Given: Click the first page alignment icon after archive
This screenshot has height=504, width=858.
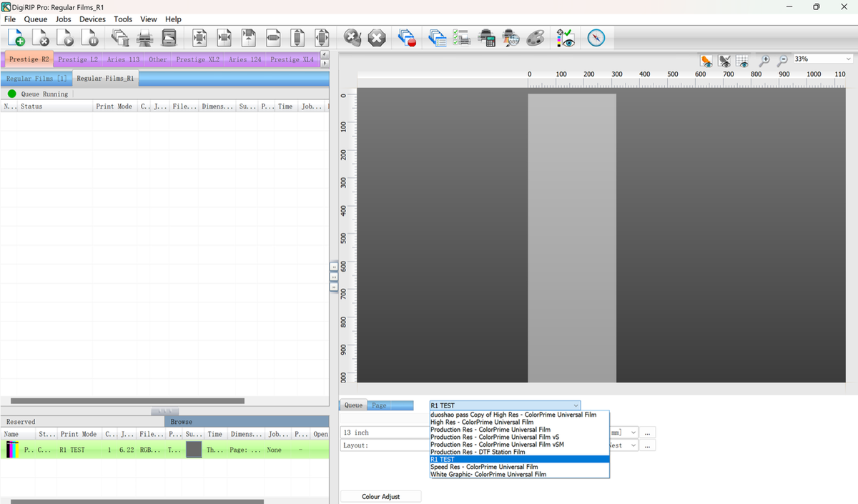Looking at the screenshot, I should [200, 38].
